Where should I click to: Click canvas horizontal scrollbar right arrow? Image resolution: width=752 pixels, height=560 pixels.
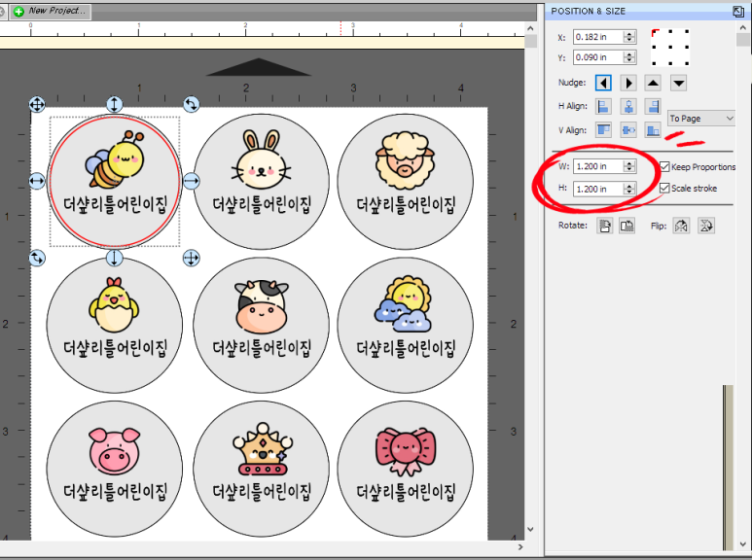(x=520, y=546)
